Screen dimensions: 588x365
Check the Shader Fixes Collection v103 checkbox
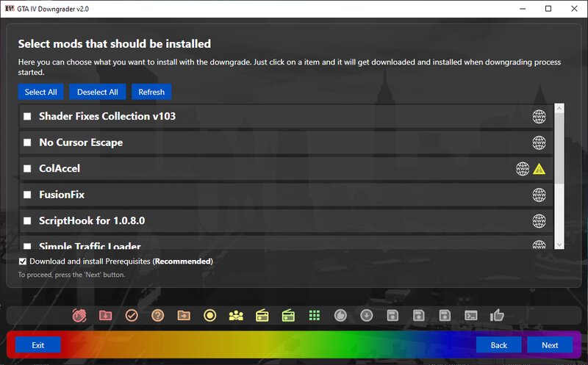[27, 117]
